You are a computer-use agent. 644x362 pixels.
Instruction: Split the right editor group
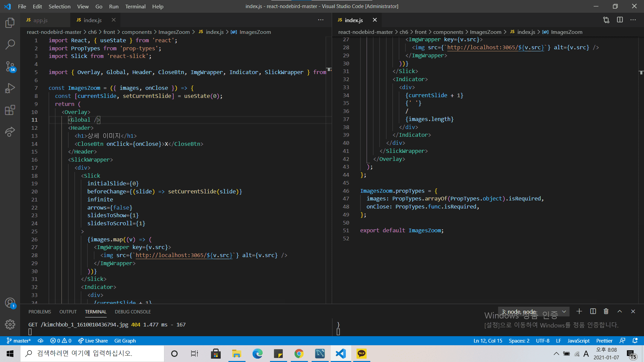(x=620, y=20)
